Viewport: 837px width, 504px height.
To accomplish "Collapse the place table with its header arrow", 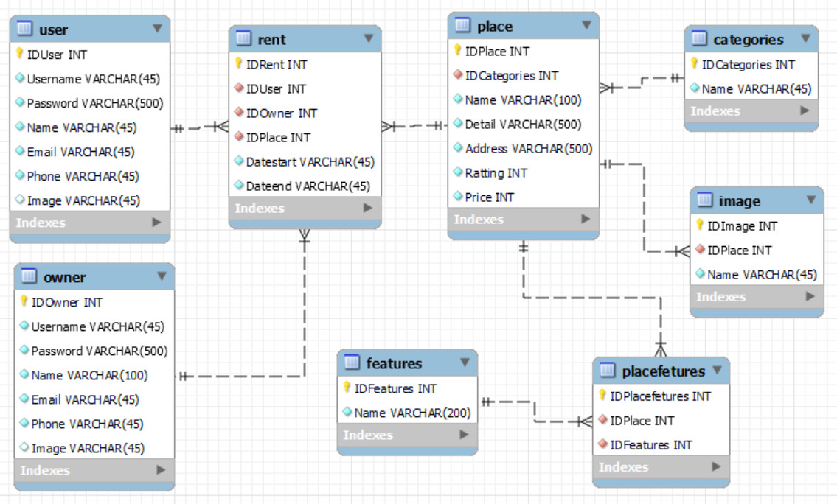I will (587, 24).
